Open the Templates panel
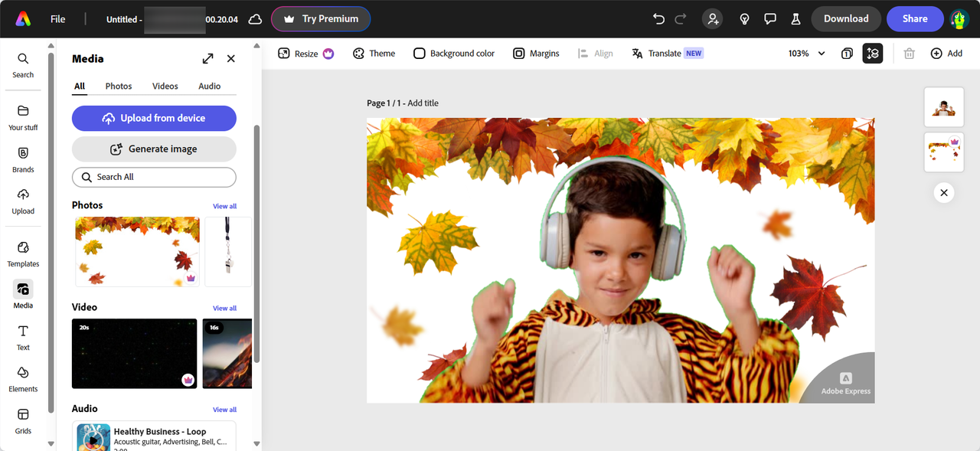The image size is (980, 451). (x=23, y=254)
